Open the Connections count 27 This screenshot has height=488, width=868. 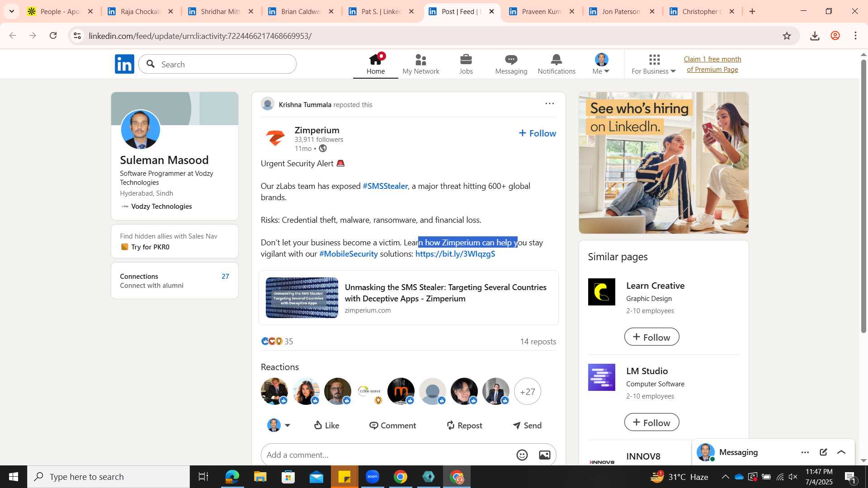(x=225, y=276)
